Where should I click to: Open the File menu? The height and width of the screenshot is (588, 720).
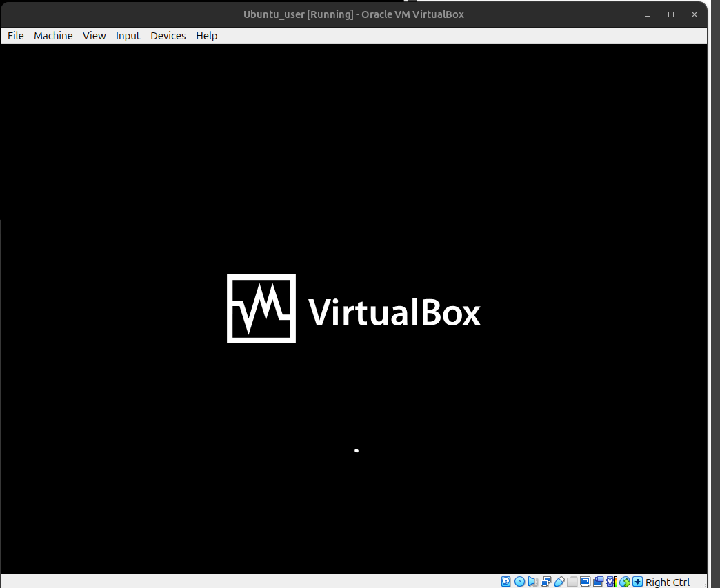pos(16,36)
